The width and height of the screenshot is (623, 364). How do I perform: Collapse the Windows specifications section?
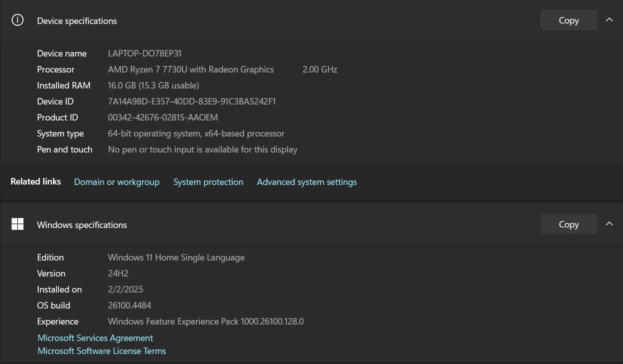pos(609,224)
